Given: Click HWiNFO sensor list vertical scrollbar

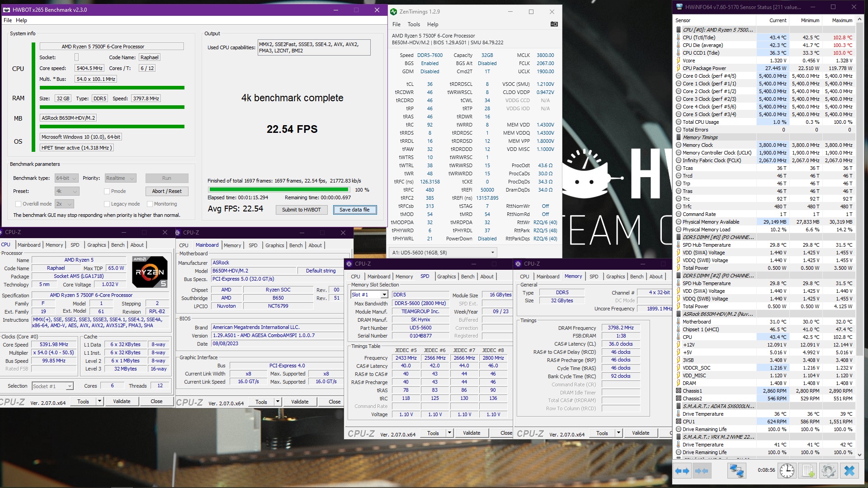Looking at the screenshot, I should coord(860,237).
